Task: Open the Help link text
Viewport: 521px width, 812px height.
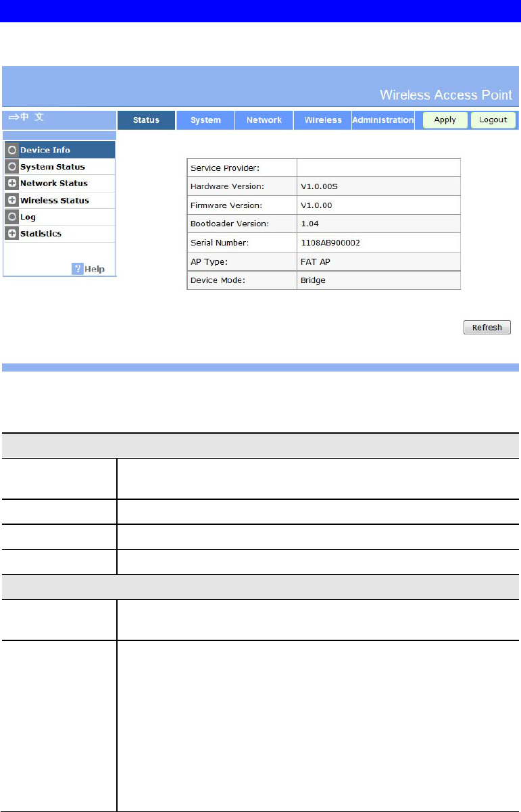Action: coord(95,269)
